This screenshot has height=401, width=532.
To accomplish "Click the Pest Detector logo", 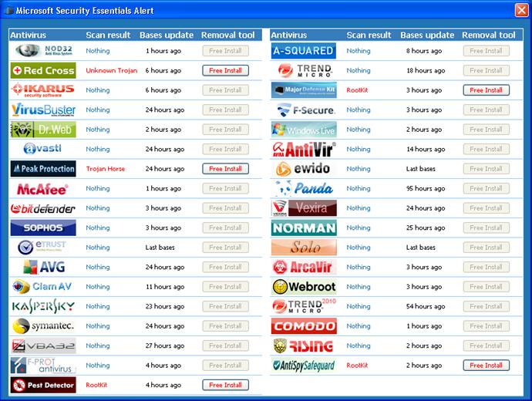I will (x=43, y=385).
